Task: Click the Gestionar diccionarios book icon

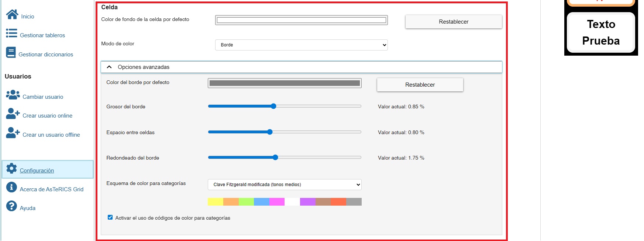Action: pos(11,53)
